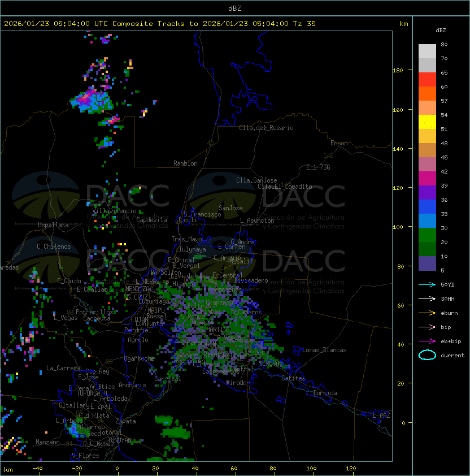Click the 'Tulumaya' map label
Screen dimensions: 470x476
click(x=193, y=249)
